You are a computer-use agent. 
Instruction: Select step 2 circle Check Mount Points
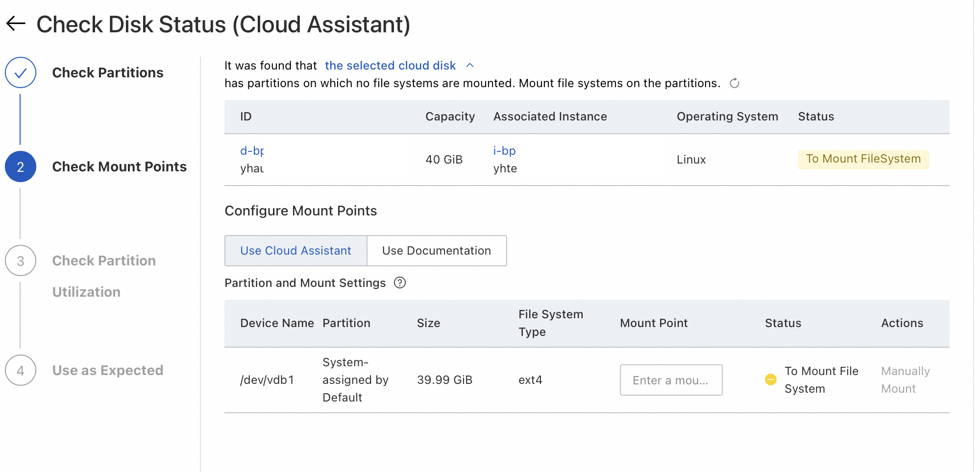pyautogui.click(x=21, y=166)
